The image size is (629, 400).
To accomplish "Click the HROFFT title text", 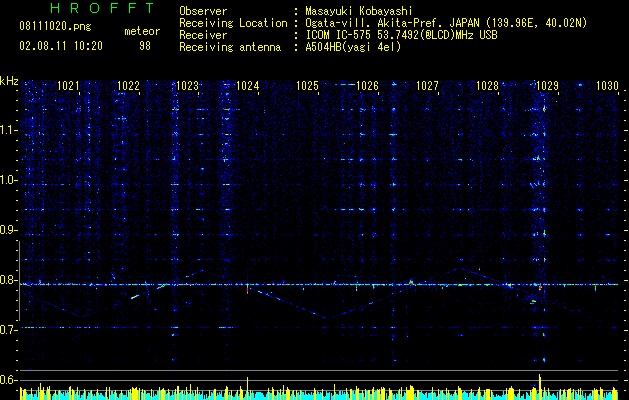I will click(x=103, y=8).
